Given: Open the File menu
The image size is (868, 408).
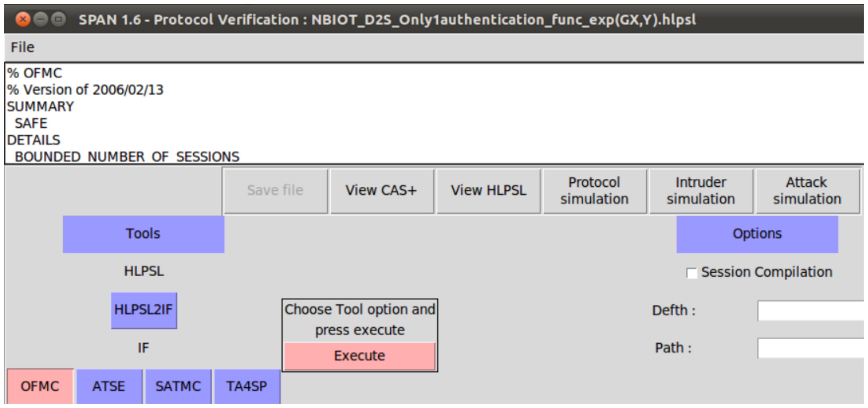Looking at the screenshot, I should click(22, 47).
